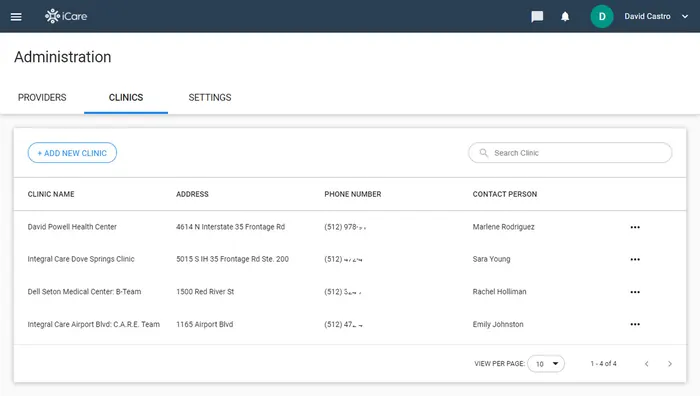Expand the David Castro account chevron
The width and height of the screenshot is (700, 396).
coord(685,17)
